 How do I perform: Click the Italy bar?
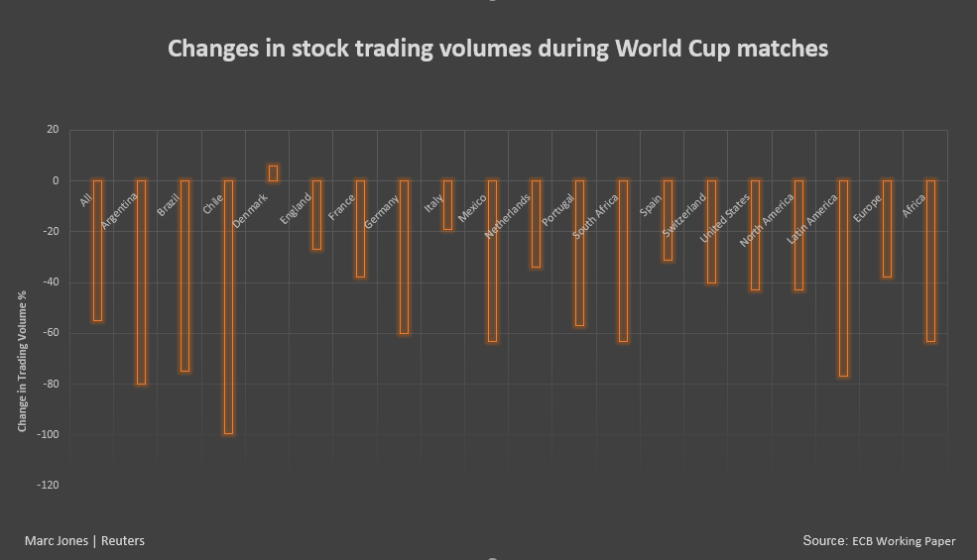448,205
